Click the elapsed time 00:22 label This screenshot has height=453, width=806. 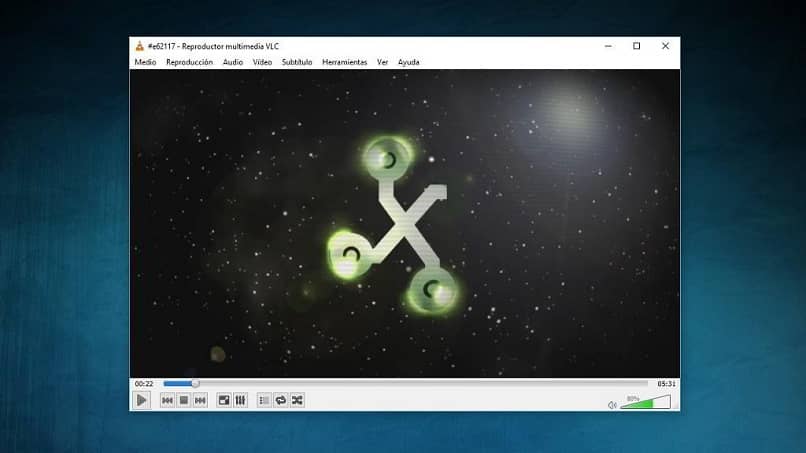[144, 384]
